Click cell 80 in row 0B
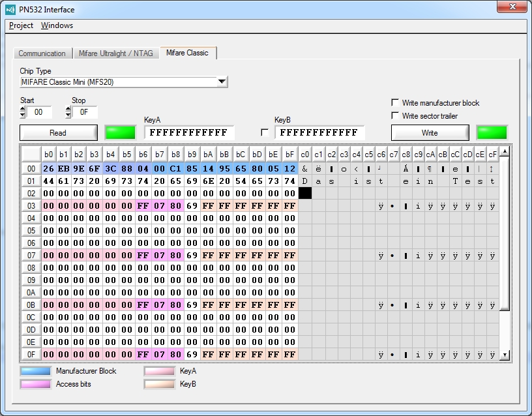This screenshot has height=416, width=532. pos(175,305)
